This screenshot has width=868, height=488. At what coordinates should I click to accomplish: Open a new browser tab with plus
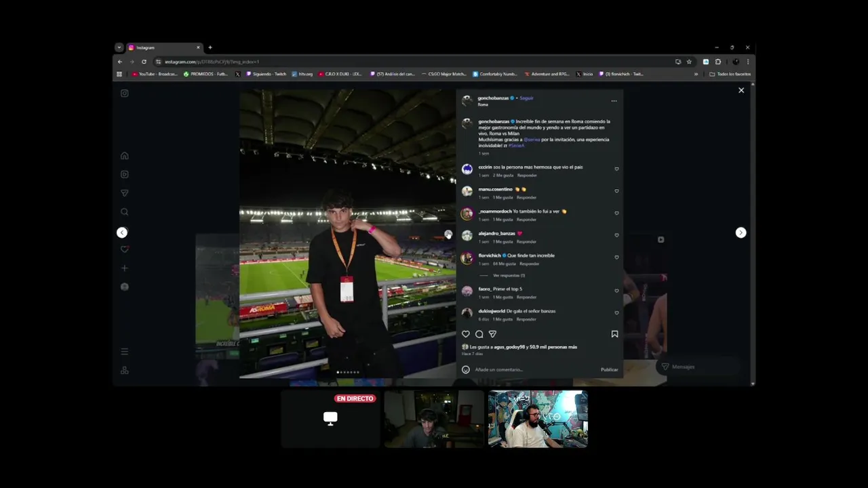[x=210, y=47]
